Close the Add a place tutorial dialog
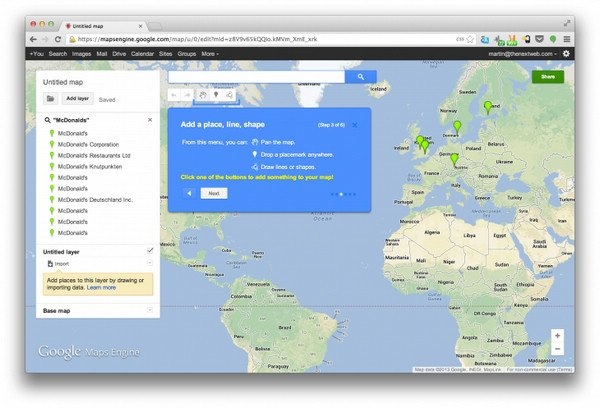Viewport: 600px width, 408px height. point(355,125)
